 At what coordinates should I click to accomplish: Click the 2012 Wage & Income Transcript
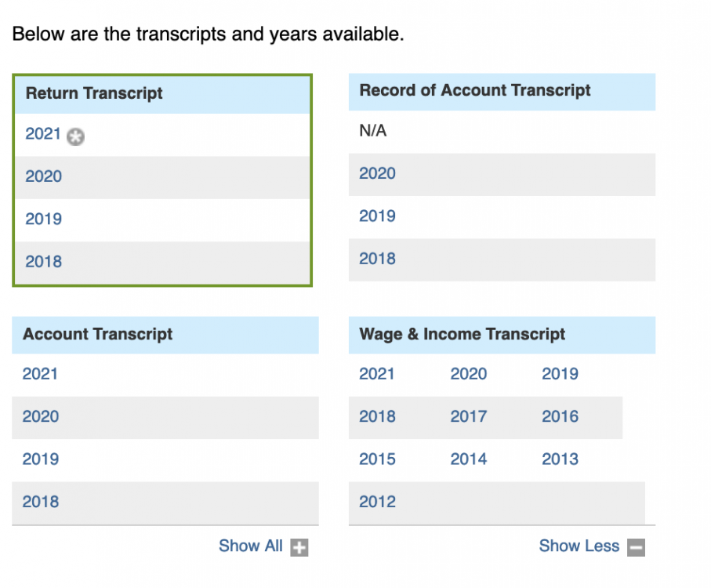click(377, 502)
